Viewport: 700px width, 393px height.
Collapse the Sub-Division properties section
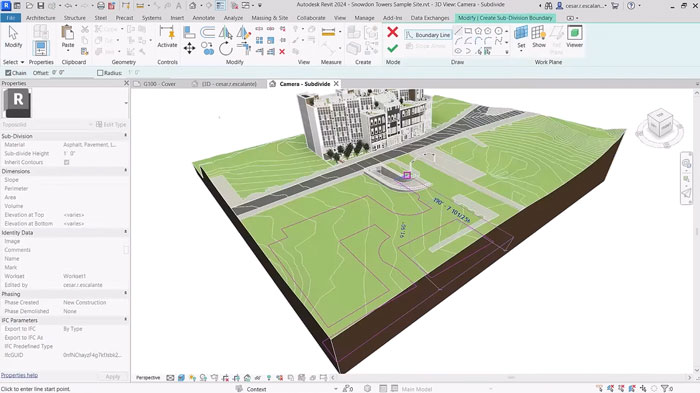tap(125, 135)
